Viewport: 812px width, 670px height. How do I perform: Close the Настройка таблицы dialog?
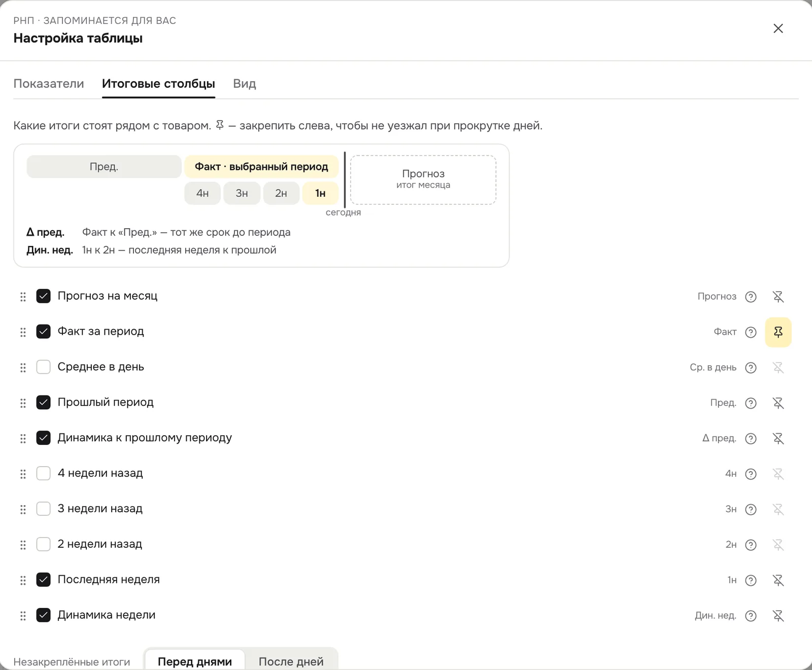click(778, 28)
